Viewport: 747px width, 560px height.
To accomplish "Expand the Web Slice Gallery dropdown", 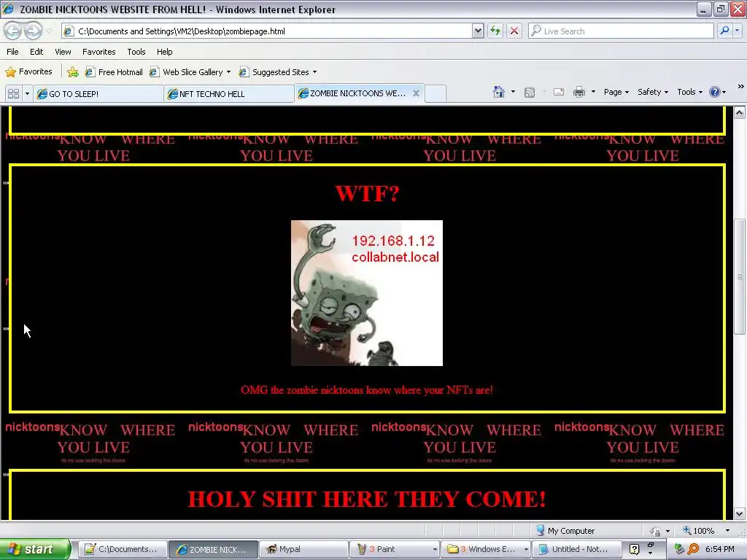I will tap(228, 72).
